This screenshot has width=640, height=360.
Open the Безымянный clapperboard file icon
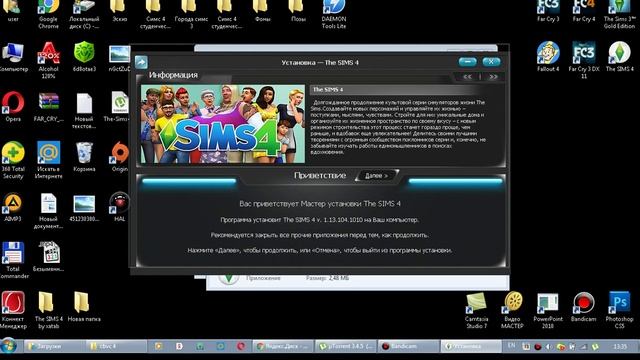tap(49, 257)
